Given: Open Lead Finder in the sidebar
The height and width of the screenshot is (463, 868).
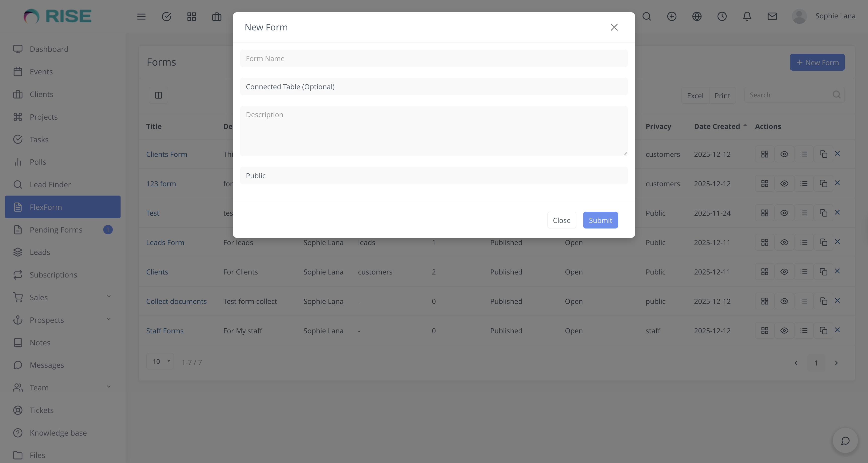Looking at the screenshot, I should 50,184.
